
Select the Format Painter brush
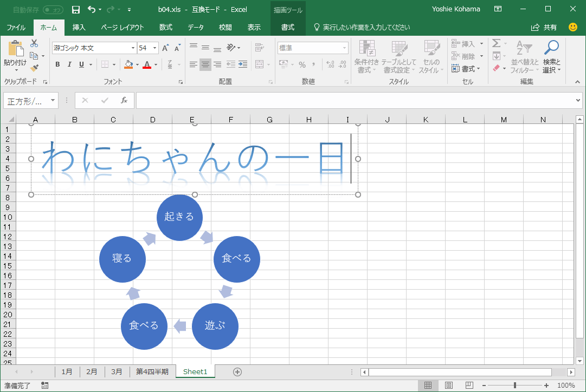pyautogui.click(x=34, y=68)
